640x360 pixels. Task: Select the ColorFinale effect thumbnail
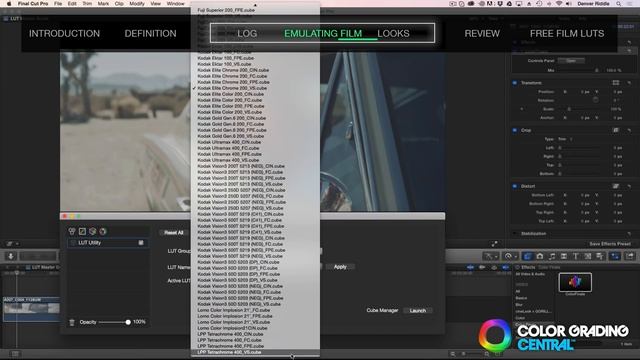(x=575, y=282)
